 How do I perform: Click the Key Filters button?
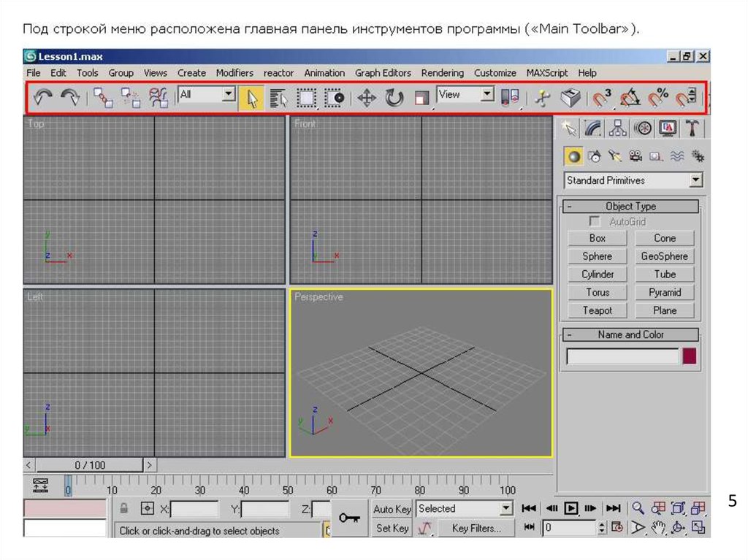476,528
